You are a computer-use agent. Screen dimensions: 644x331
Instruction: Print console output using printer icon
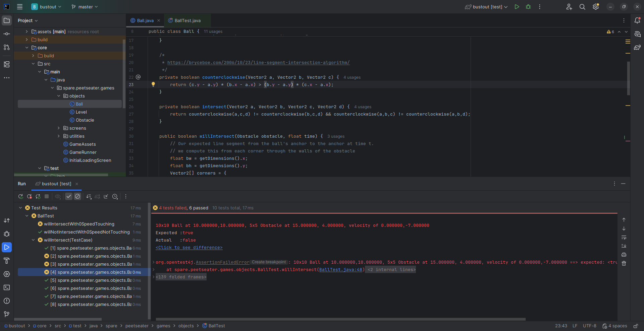(624, 255)
